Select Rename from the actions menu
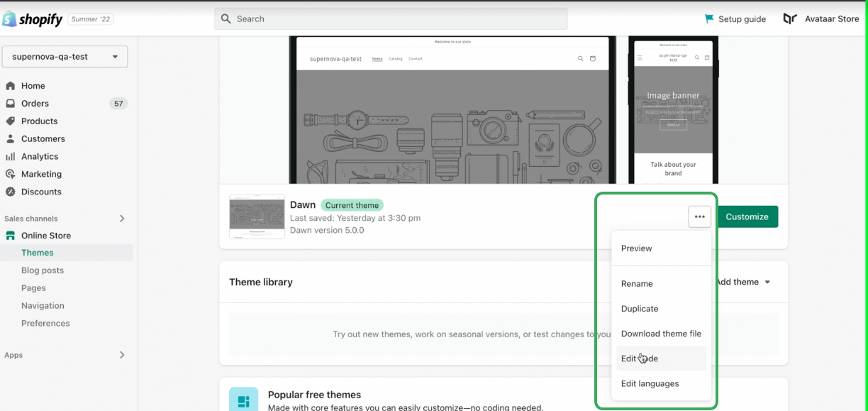Screen dimensions: 868x411 (661, 284)
